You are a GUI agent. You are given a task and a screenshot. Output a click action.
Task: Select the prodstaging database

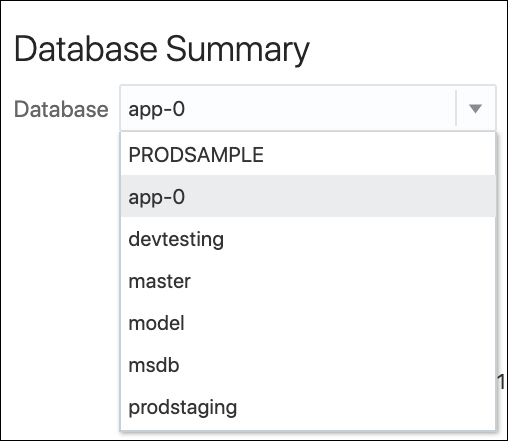coord(308,407)
